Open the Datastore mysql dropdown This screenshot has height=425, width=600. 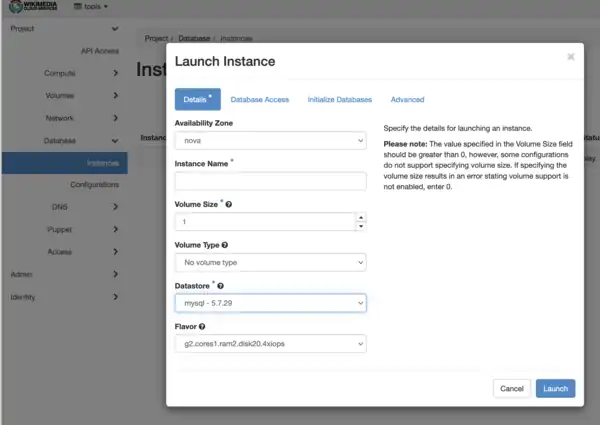pyautogui.click(x=270, y=303)
